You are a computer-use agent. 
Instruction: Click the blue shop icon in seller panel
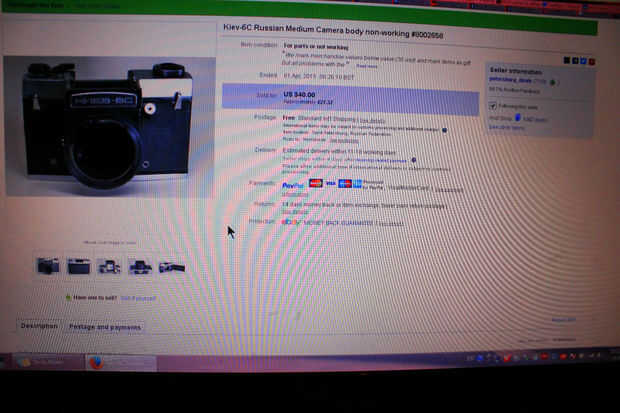(517, 117)
